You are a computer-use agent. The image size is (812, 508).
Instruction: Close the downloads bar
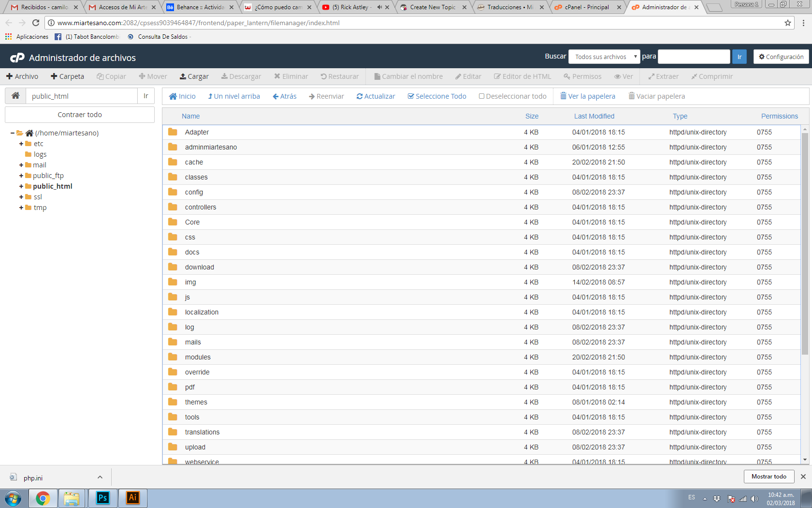pyautogui.click(x=803, y=477)
